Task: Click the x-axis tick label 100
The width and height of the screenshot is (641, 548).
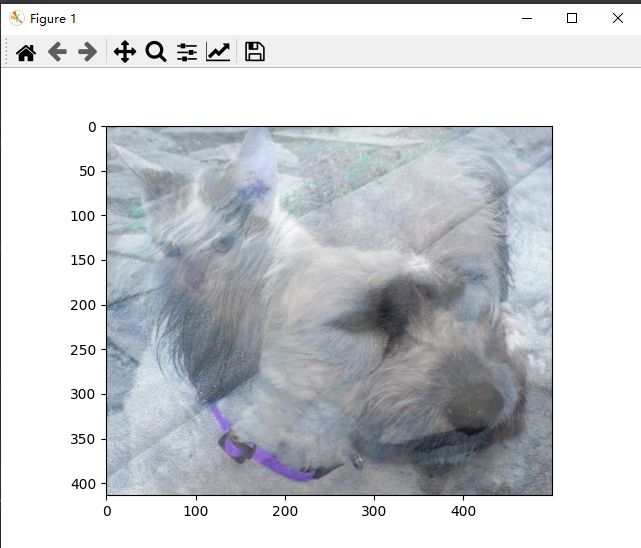Action: click(x=196, y=511)
